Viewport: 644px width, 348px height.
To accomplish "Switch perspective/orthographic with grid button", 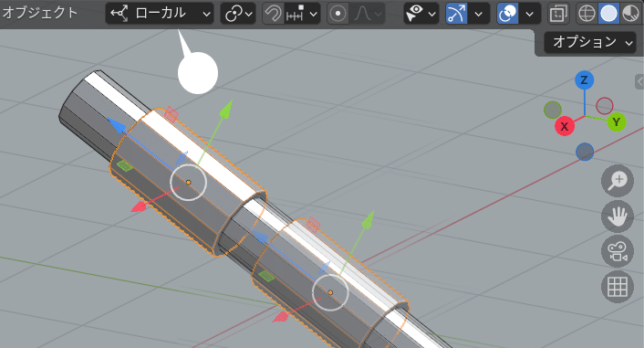I will point(618,287).
